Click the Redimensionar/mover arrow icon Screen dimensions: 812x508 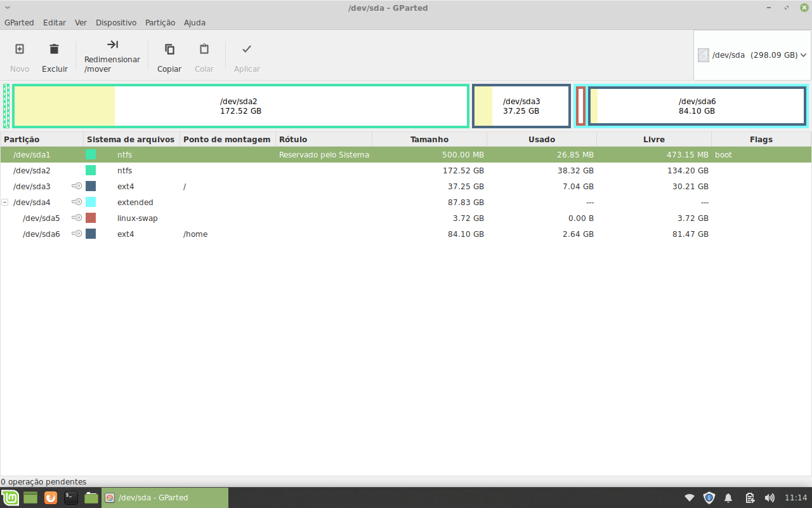tap(112, 44)
